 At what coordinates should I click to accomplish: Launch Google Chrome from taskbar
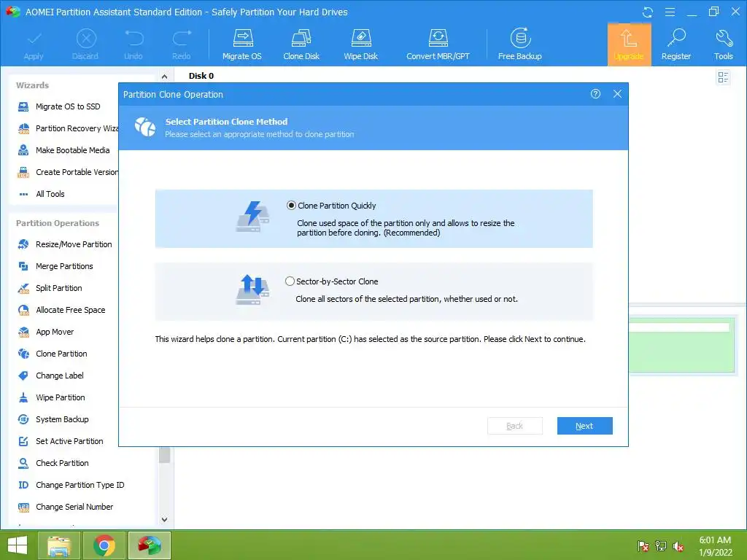point(104,545)
